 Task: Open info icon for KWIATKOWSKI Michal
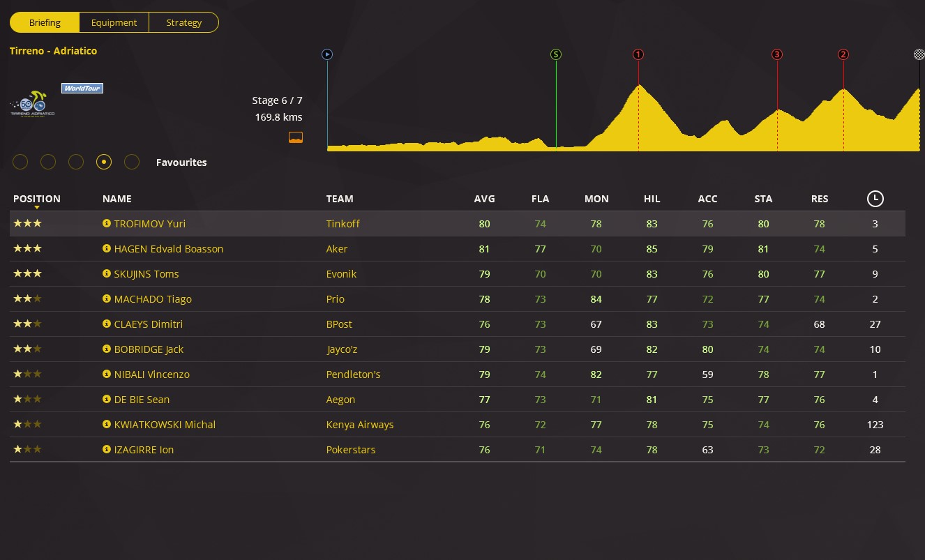[107, 425]
